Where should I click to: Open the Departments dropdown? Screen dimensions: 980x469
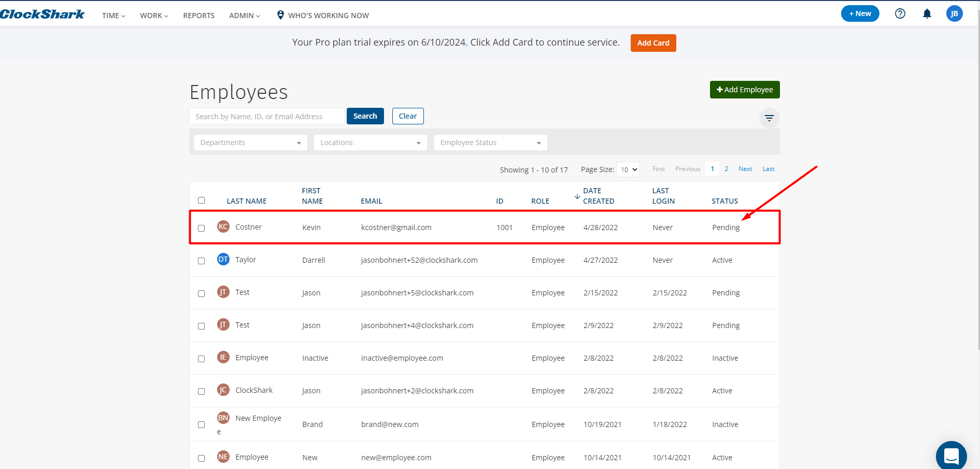251,143
